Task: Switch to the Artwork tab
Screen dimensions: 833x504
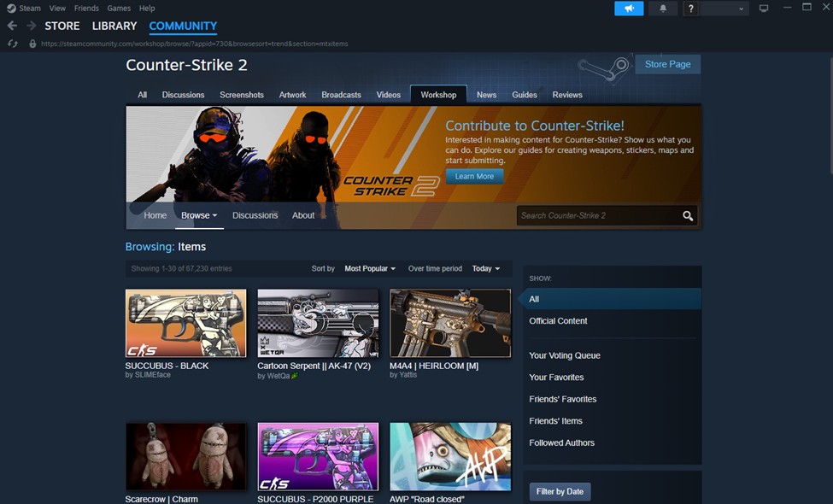Action: (x=293, y=95)
